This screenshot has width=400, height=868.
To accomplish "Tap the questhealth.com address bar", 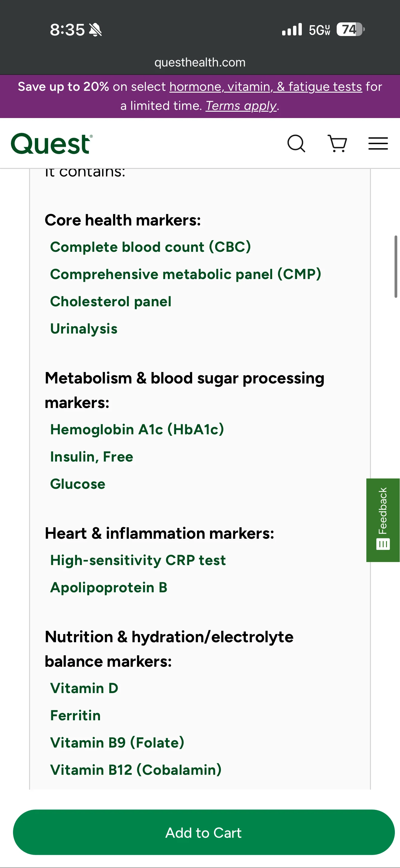I will 200,62.
